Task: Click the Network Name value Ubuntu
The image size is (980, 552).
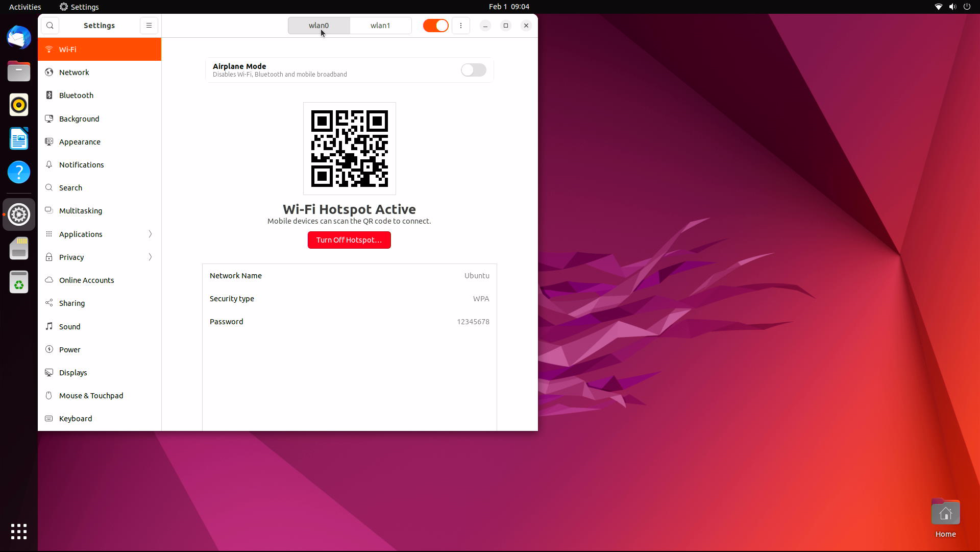Action: coord(477,276)
